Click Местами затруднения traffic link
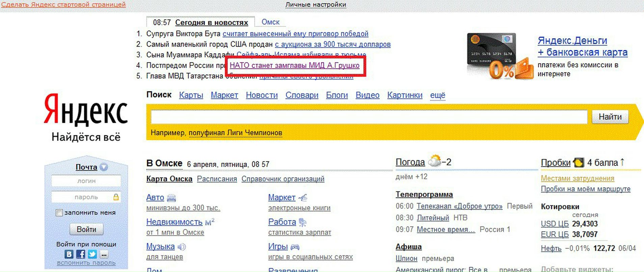The height and width of the screenshot is (272, 644). point(578,178)
